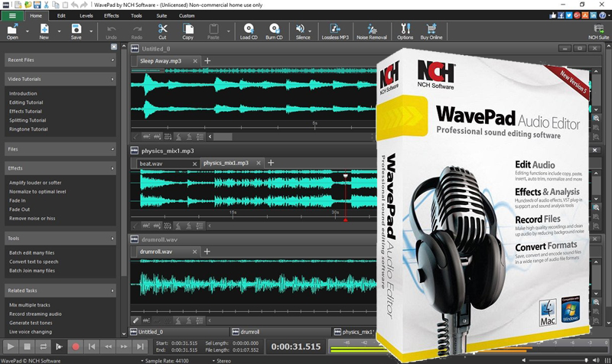The height and width of the screenshot is (364, 612).
Task: Open NCH Suite from the toolbar
Action: pyautogui.click(x=598, y=31)
